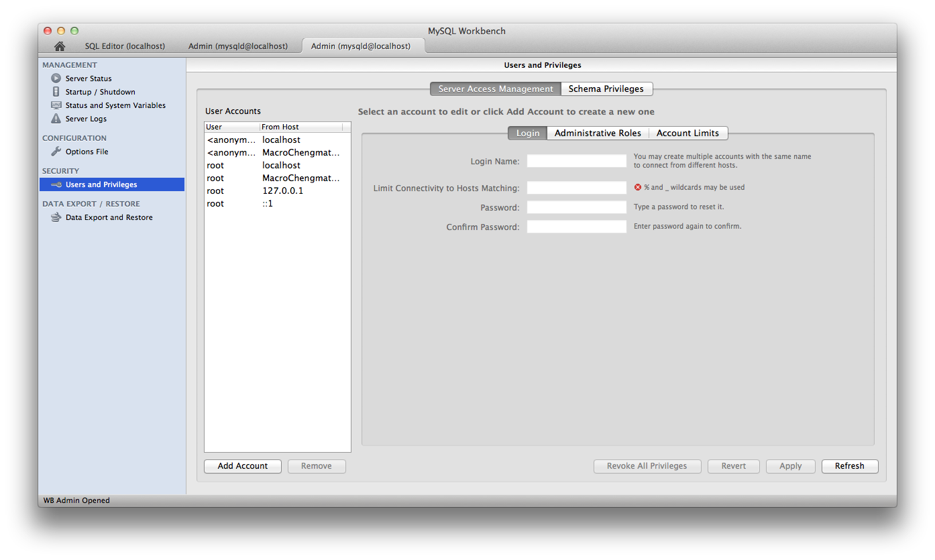Viewport: 935px width, 560px height.
Task: Open the Administrative Roles tab
Action: pyautogui.click(x=598, y=133)
